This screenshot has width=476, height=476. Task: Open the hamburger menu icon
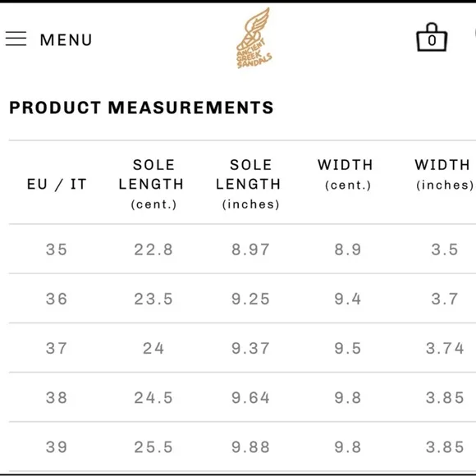tap(16, 39)
